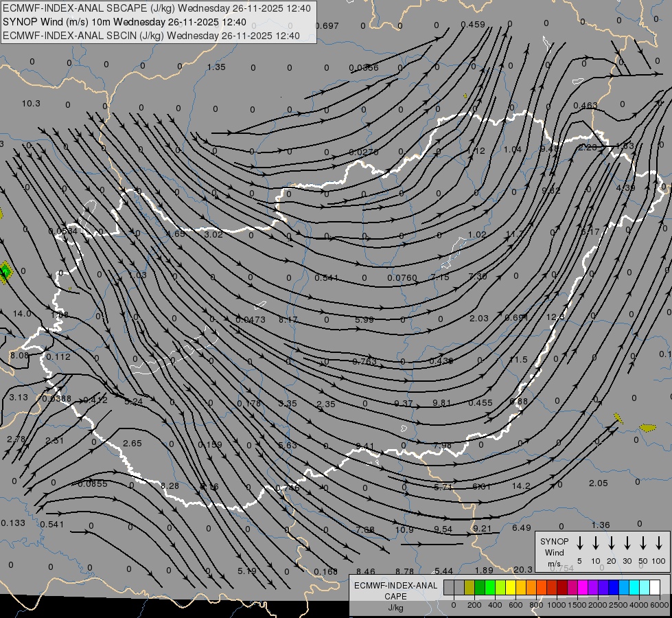Click the map value 9.81
This screenshot has height=618, width=672.
(442, 402)
